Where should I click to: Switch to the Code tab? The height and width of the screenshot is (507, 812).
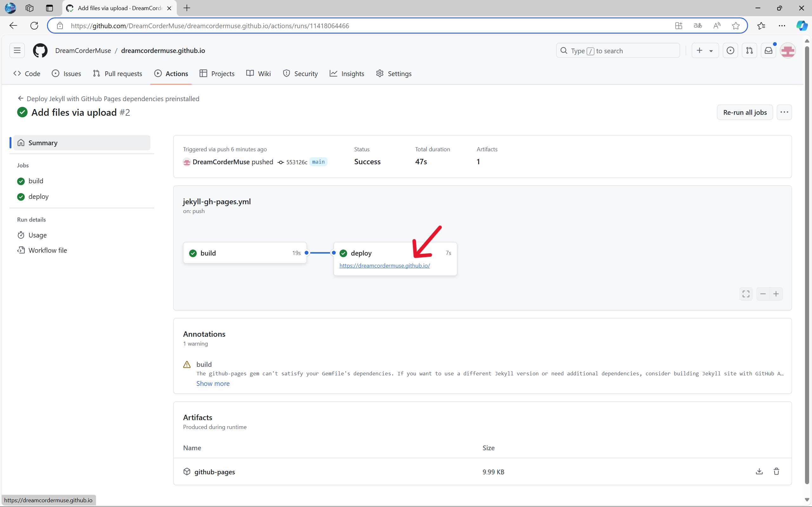point(27,74)
